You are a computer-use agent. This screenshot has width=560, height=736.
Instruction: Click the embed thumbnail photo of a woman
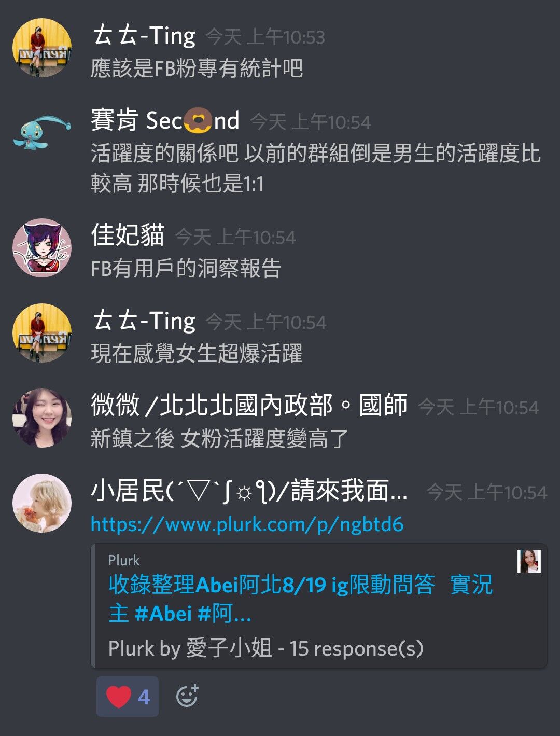(529, 561)
